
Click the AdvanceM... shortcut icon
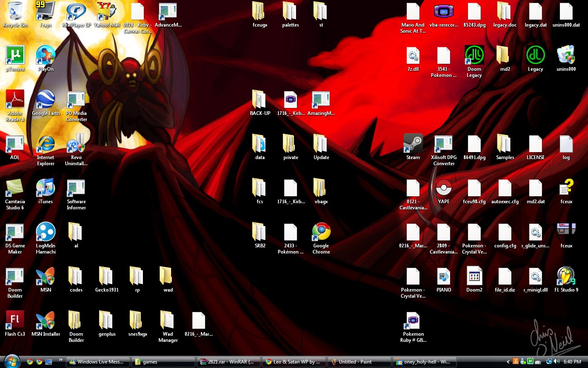168,15
